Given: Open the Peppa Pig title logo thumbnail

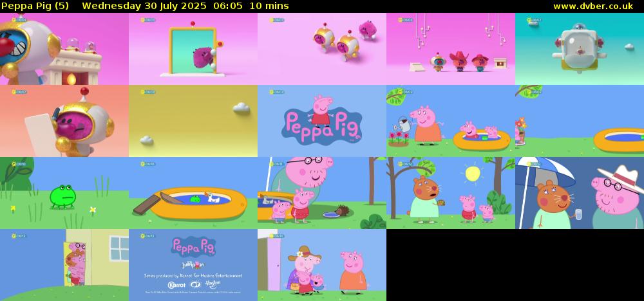Looking at the screenshot, I should [322, 120].
